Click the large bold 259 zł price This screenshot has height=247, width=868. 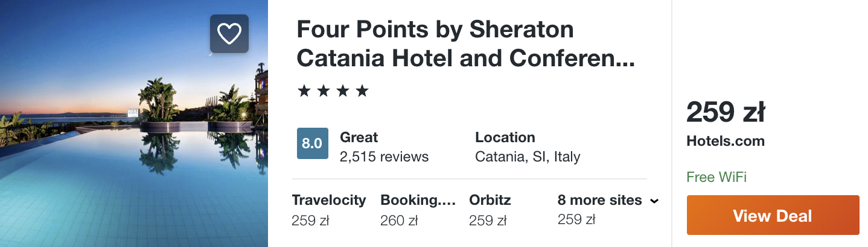[726, 113]
